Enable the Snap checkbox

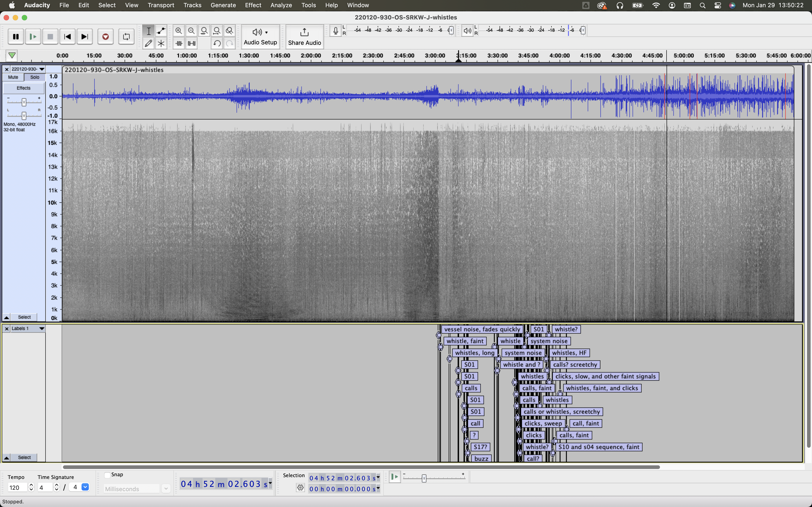(x=107, y=475)
